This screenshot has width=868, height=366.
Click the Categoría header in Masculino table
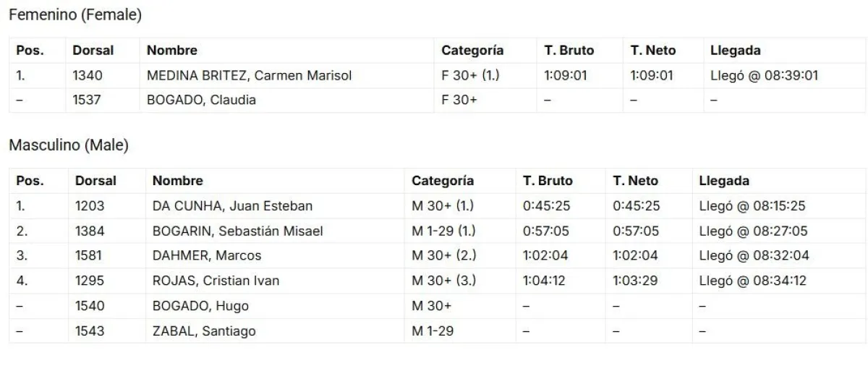[x=443, y=181]
